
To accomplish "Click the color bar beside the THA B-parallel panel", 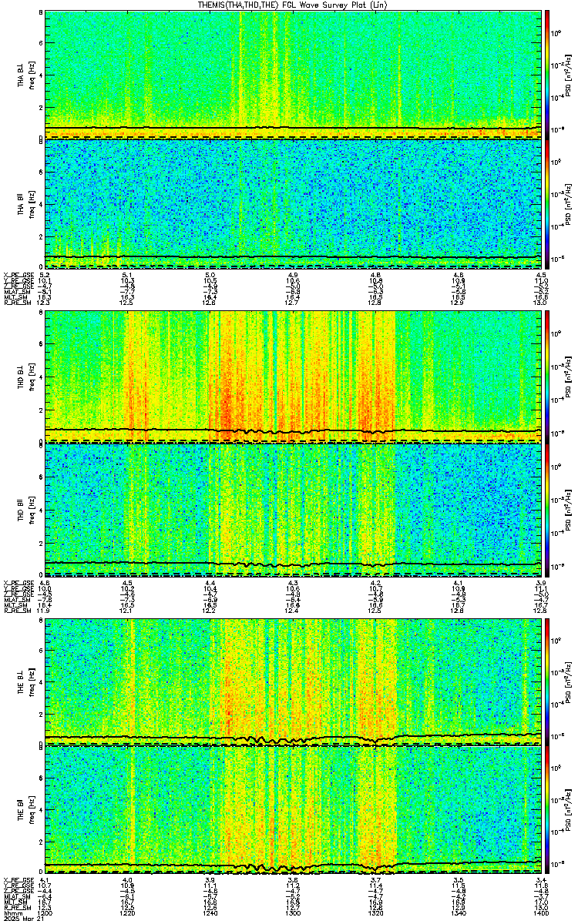I will pos(548,204).
